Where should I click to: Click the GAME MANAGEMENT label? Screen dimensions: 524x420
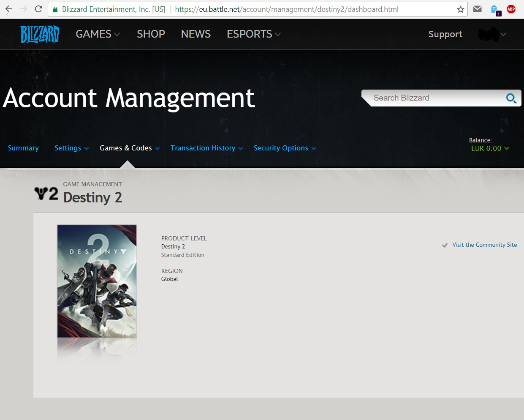92,184
